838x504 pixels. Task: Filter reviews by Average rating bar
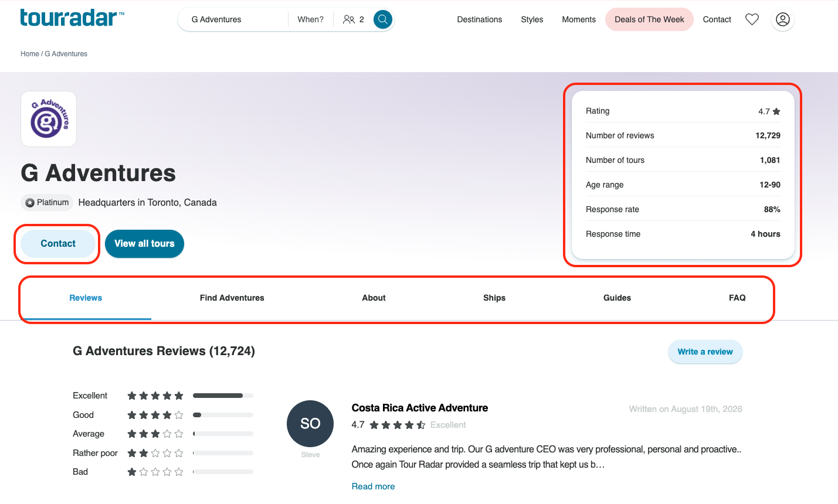pyautogui.click(x=223, y=434)
